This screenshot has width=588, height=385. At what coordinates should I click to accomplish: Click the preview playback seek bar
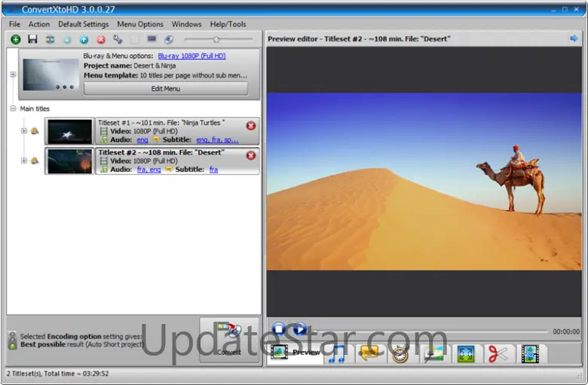[430, 331]
